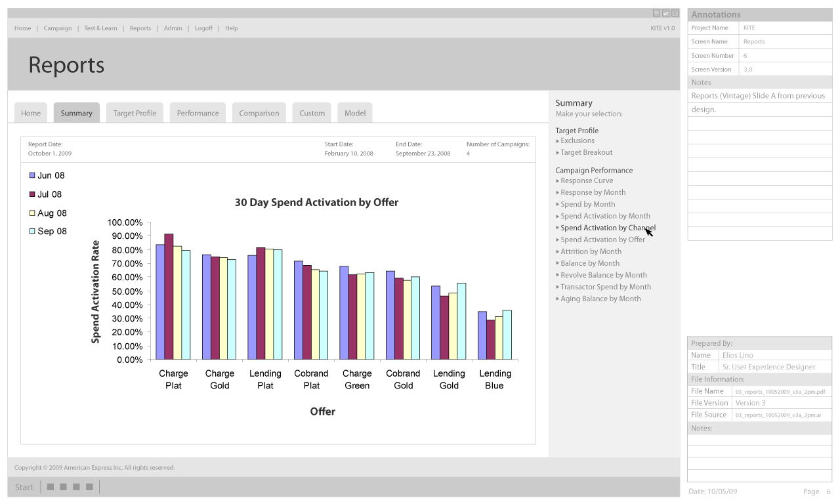Viewport: 840px width, 504px height.
Task: Open the Performance tab
Action: (x=198, y=113)
